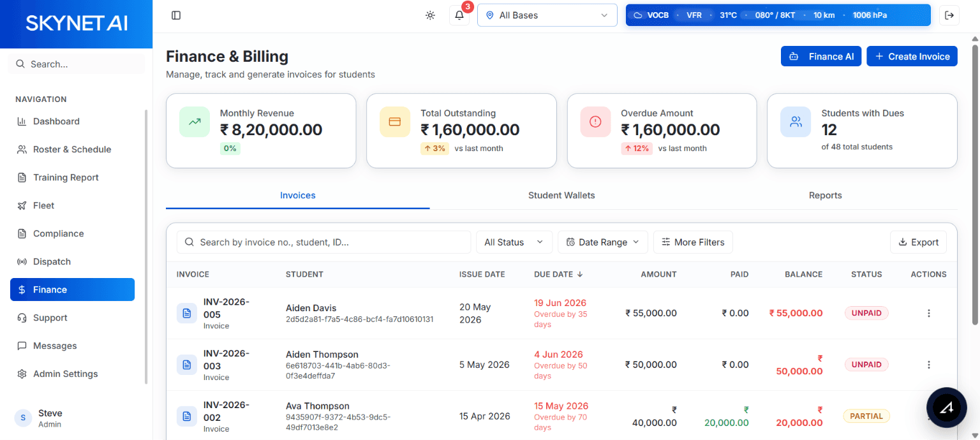Open the Finance AI assistant button
Image resolution: width=980 pixels, height=440 pixels.
click(821, 56)
